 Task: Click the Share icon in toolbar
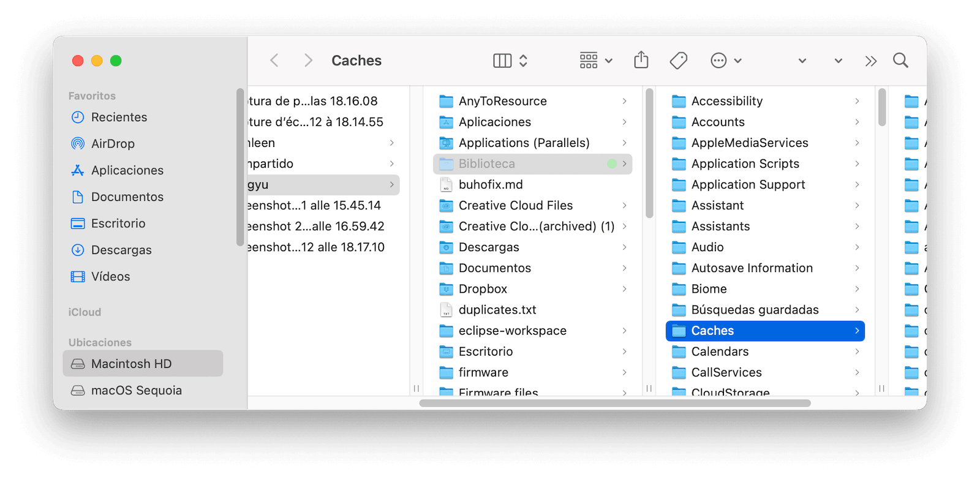641,60
